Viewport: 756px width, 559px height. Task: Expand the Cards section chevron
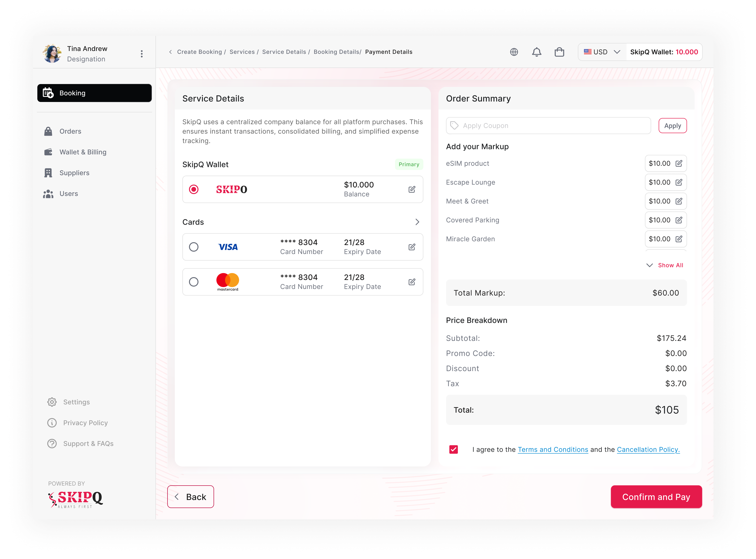point(417,222)
